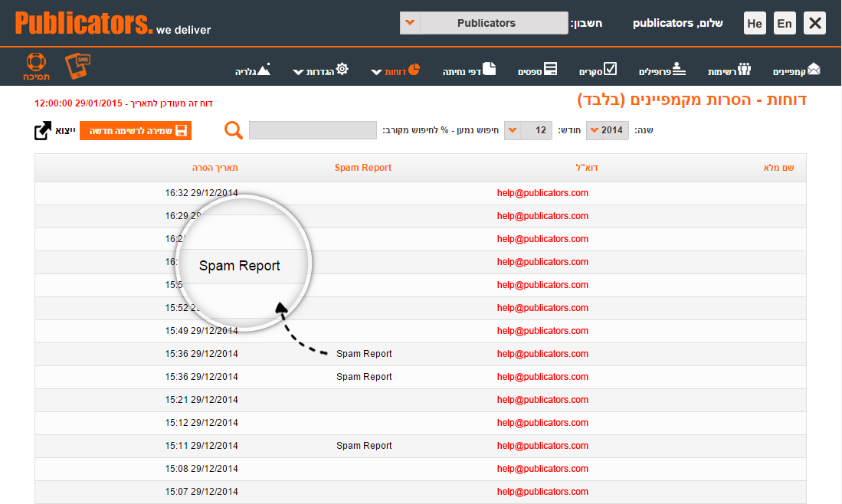This screenshot has width=842, height=504.
Task: Open the year 2014 dropdown
Action: [x=608, y=130]
